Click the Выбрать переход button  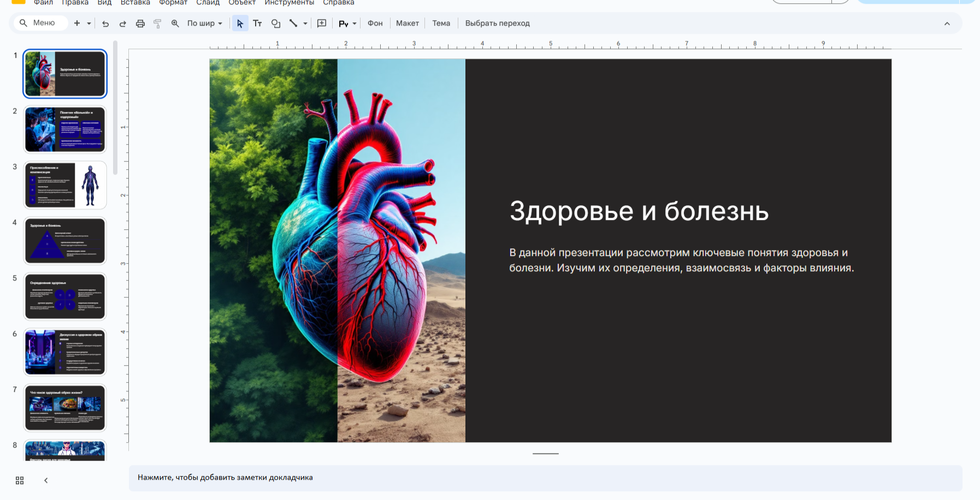[497, 23]
